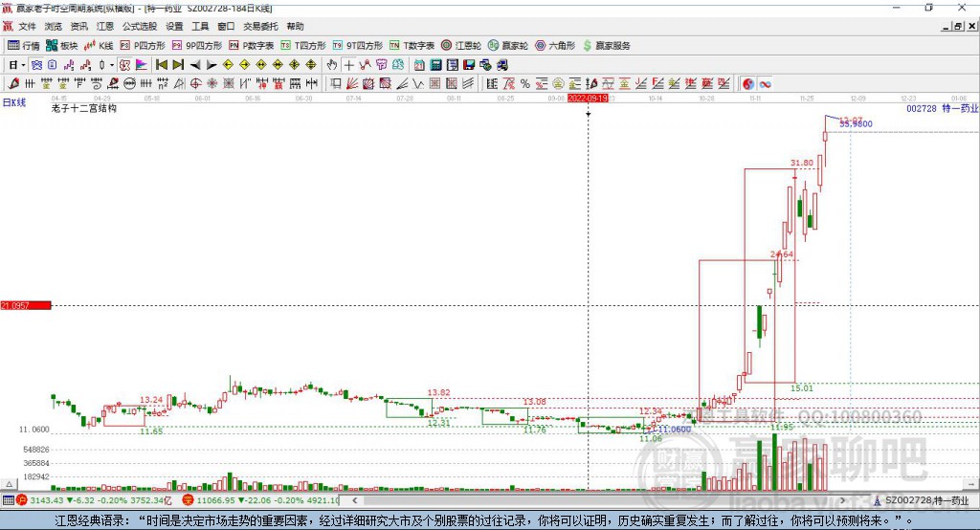Image resolution: width=980 pixels, height=530 pixels.
Task: Open the 交易委托 menu
Action: coord(260,26)
